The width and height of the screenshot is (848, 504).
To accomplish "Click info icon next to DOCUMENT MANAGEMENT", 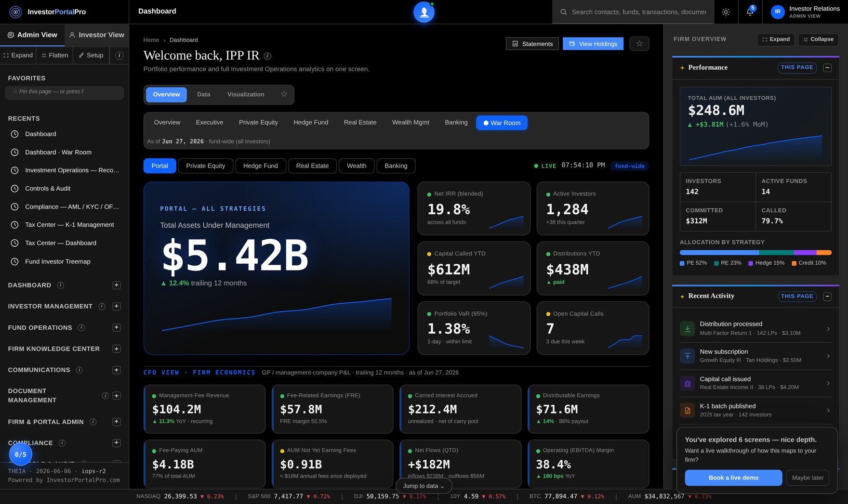I will (x=106, y=396).
